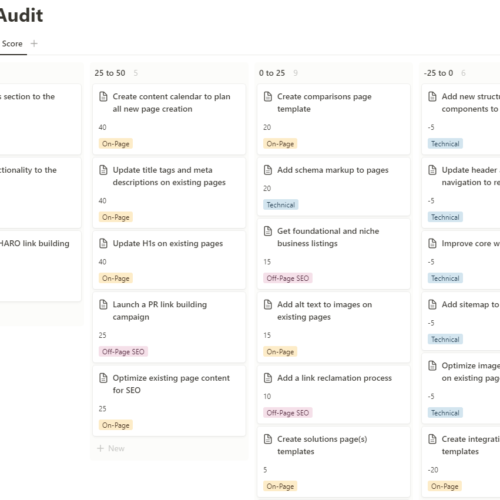
Task: Open 'Update title tags and meta descriptions' card
Action: (169, 193)
